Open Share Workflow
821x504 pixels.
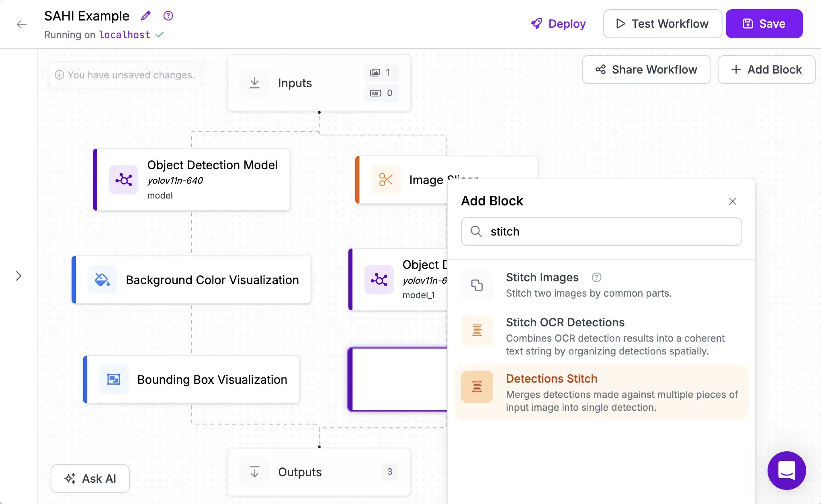click(646, 70)
